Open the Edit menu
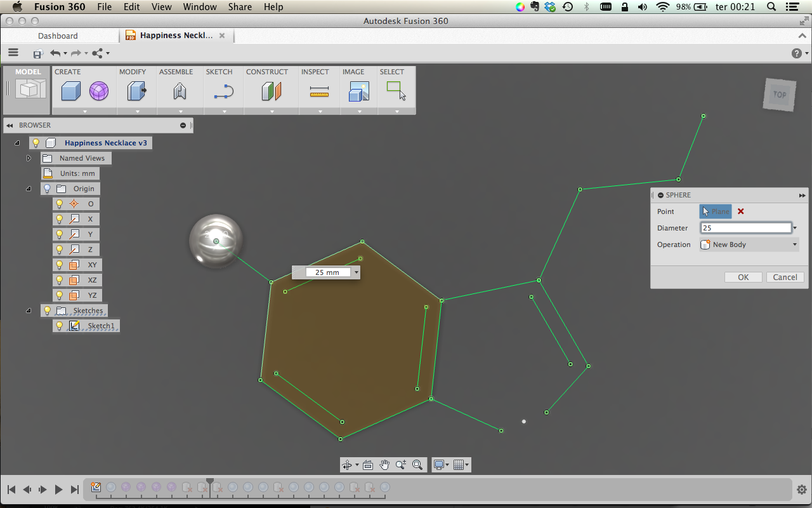 pos(131,7)
